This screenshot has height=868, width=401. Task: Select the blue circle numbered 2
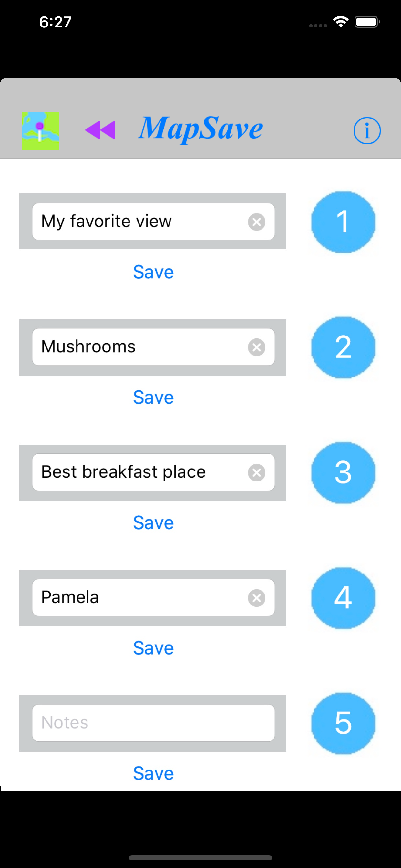click(x=343, y=347)
